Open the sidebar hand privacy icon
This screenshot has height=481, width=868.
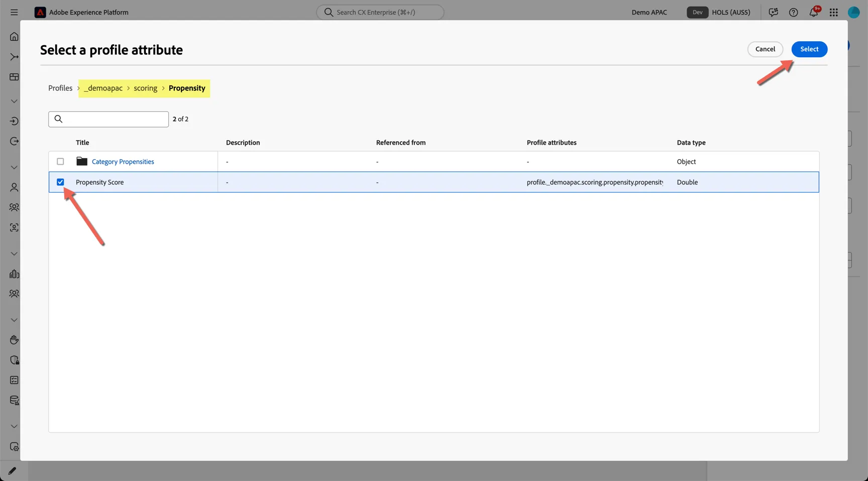click(14, 340)
